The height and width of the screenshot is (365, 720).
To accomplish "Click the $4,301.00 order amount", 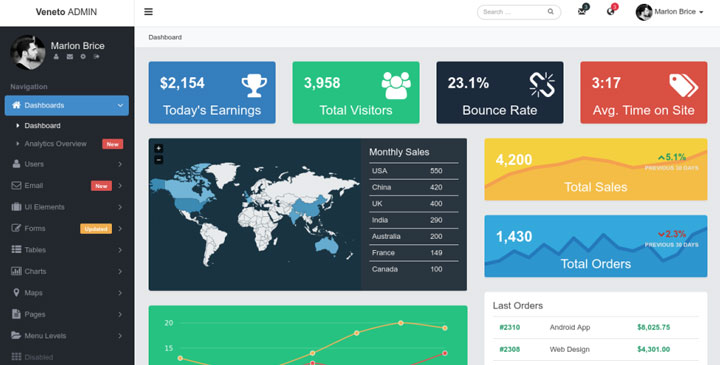I will coord(653,349).
